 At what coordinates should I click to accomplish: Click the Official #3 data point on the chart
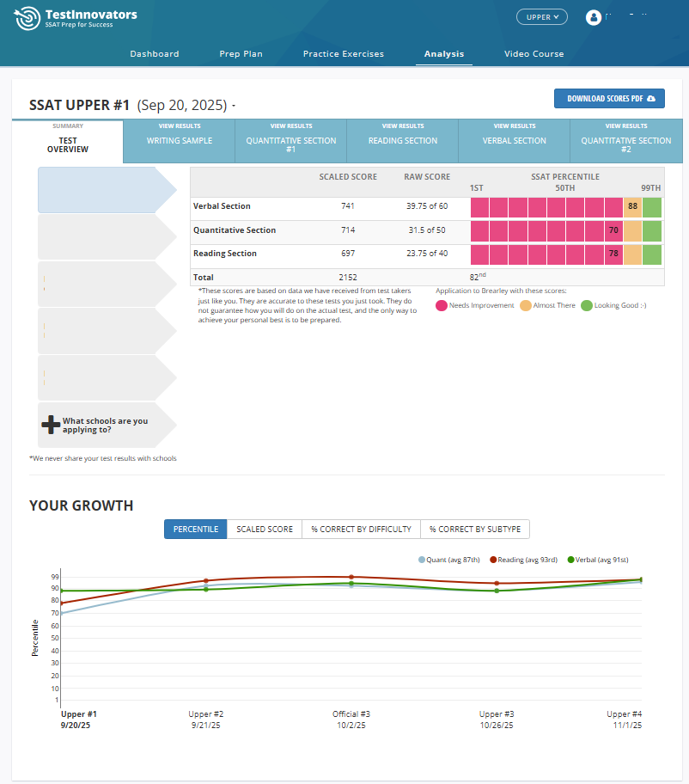(x=351, y=578)
